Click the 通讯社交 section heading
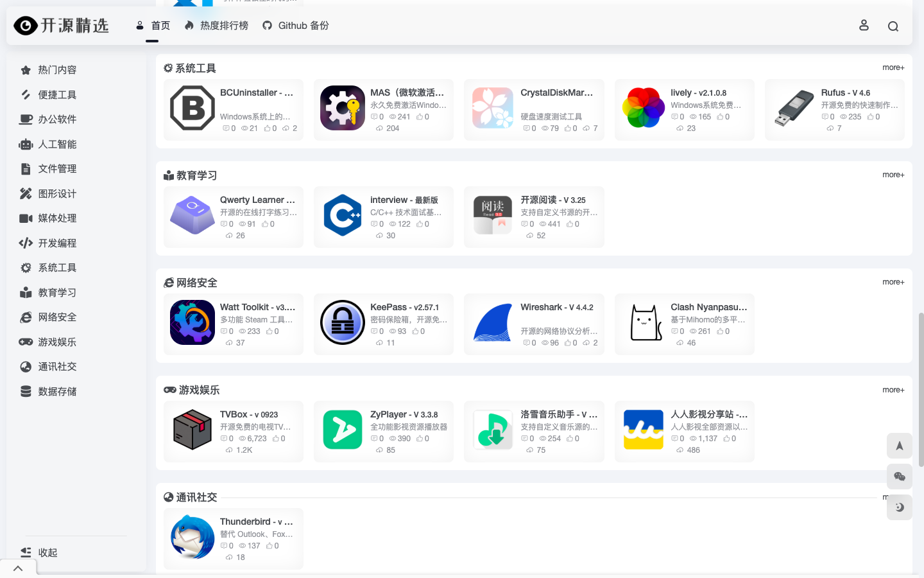Image resolution: width=924 pixels, height=578 pixels. click(x=191, y=497)
